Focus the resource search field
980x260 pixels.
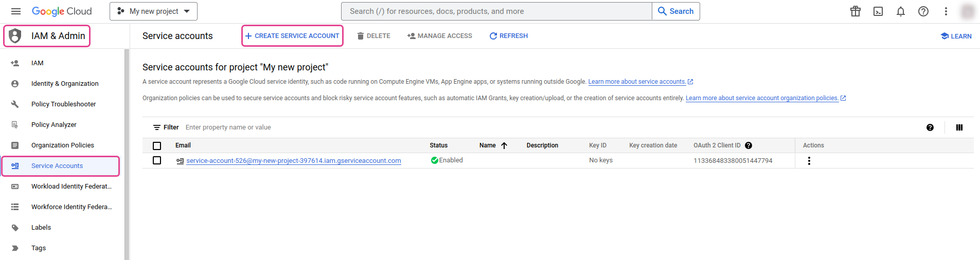(496, 11)
